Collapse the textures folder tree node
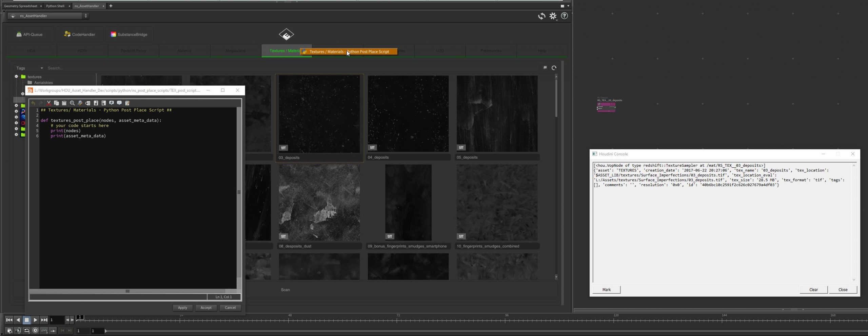The width and height of the screenshot is (868, 336). point(16,77)
